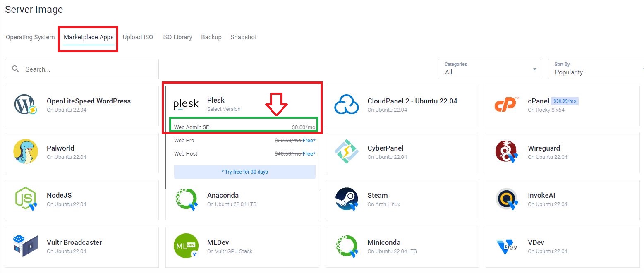Click the OpenLiteSpeed WordPress title
The image size is (644, 273).
click(89, 101)
